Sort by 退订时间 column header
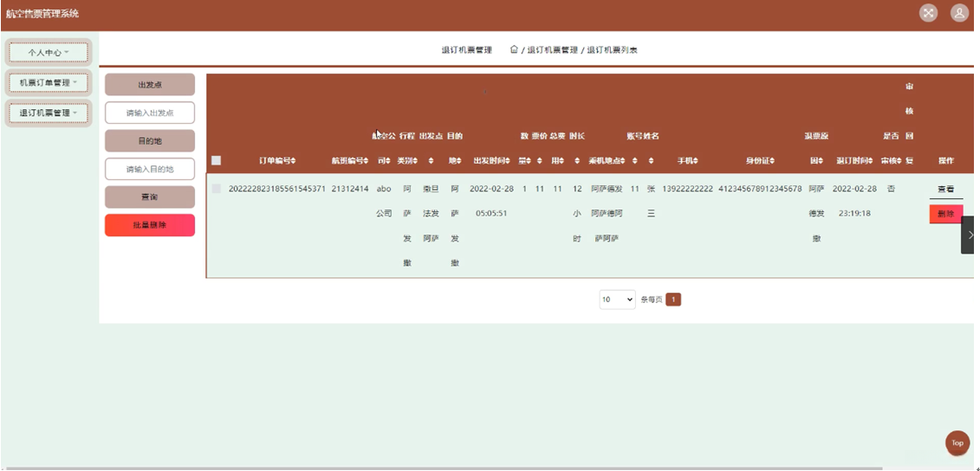This screenshot has height=471, width=980. pyautogui.click(x=854, y=160)
